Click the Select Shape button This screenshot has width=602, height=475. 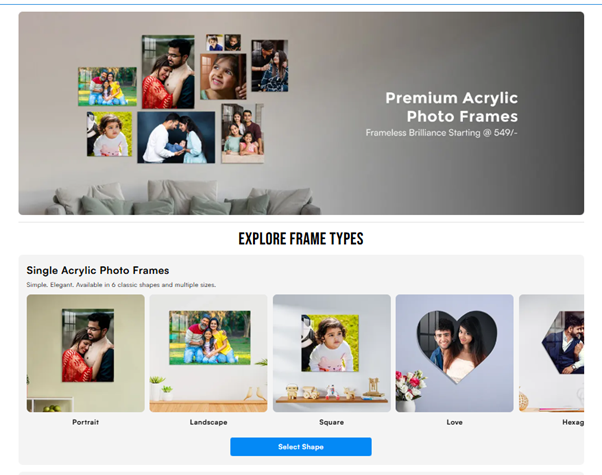300,446
